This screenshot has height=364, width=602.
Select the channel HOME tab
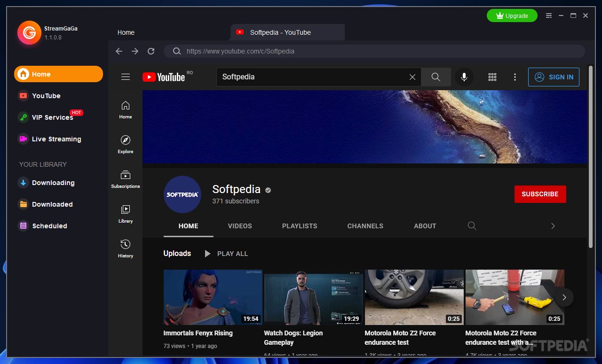(189, 226)
